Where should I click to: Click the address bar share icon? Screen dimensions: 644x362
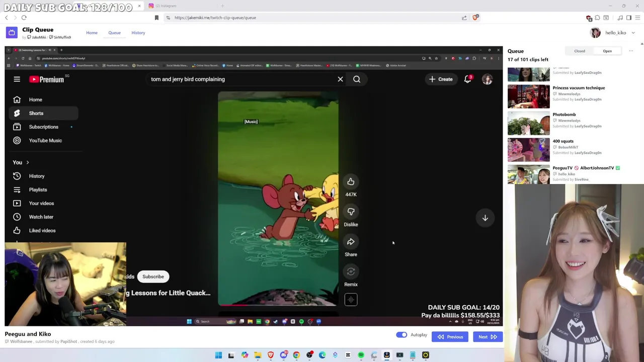point(464,18)
